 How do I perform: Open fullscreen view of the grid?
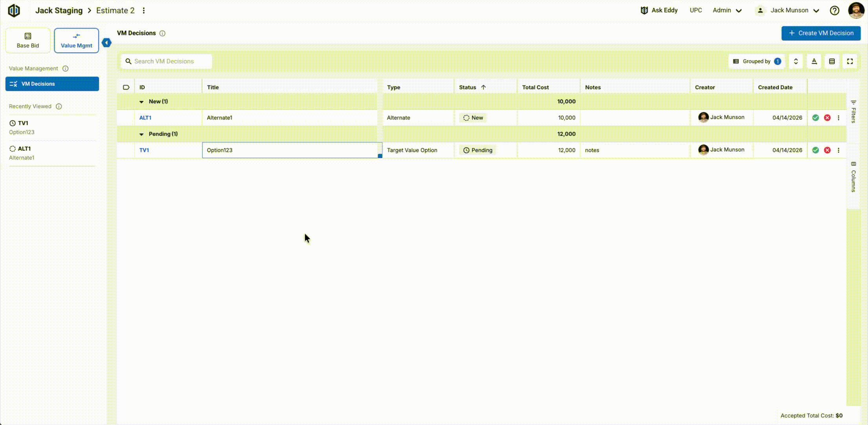tap(850, 61)
